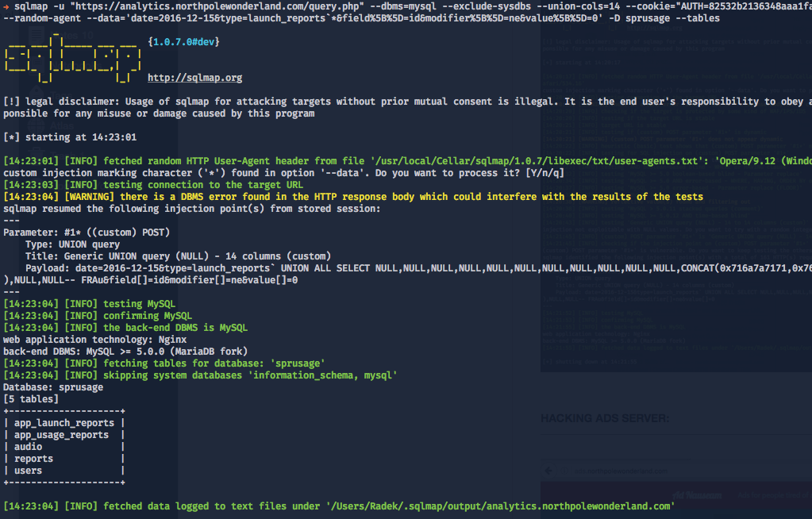This screenshot has height=519, width=812.
Task: Click the 'fetched random HTTP User-Agent header' log line
Action: (407, 161)
